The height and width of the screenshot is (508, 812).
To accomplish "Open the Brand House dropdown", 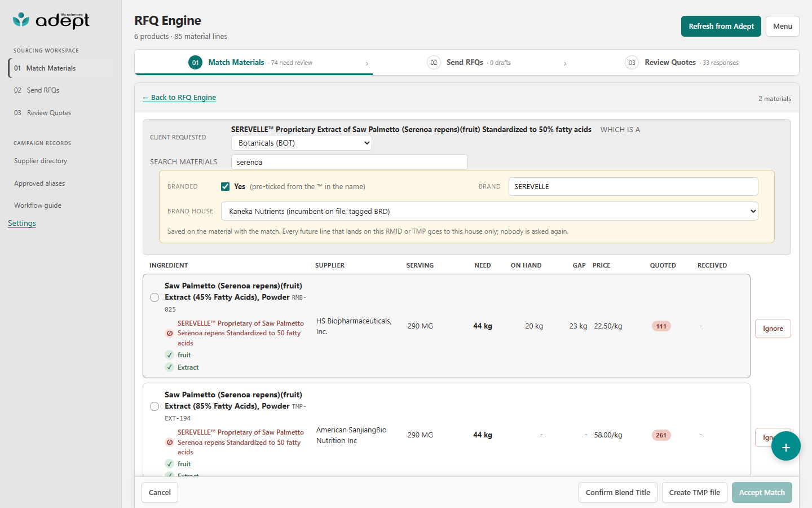I will 489,211.
